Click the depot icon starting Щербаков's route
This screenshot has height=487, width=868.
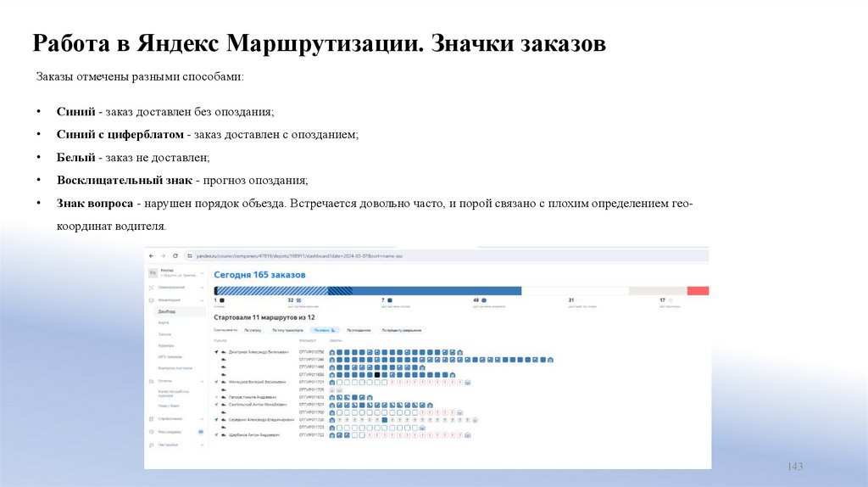pos(332,435)
